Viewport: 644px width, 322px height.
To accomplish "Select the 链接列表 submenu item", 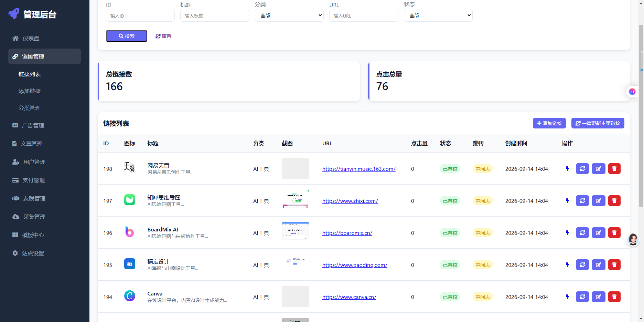I will click(30, 74).
